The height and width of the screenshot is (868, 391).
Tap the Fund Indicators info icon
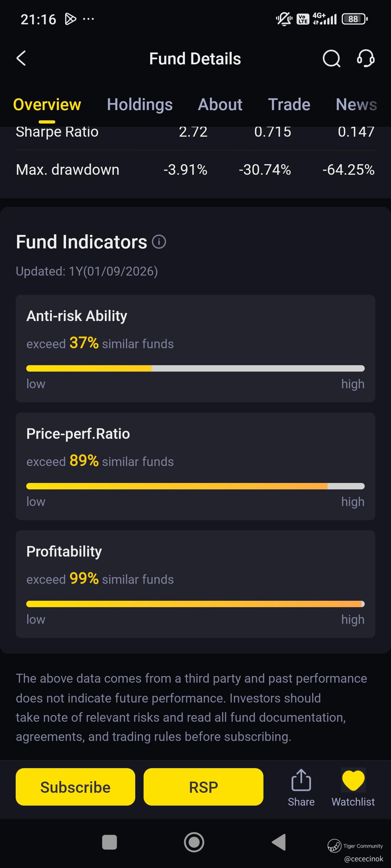pos(159,242)
